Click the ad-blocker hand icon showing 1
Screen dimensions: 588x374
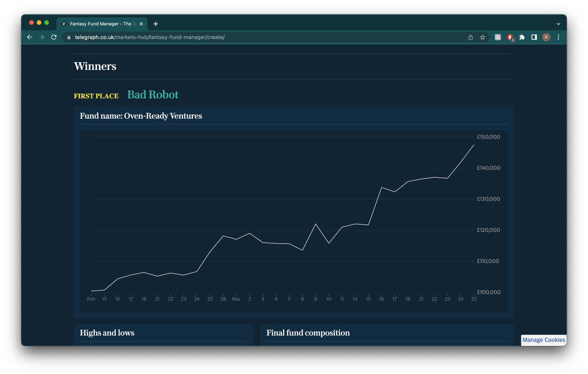(x=510, y=37)
